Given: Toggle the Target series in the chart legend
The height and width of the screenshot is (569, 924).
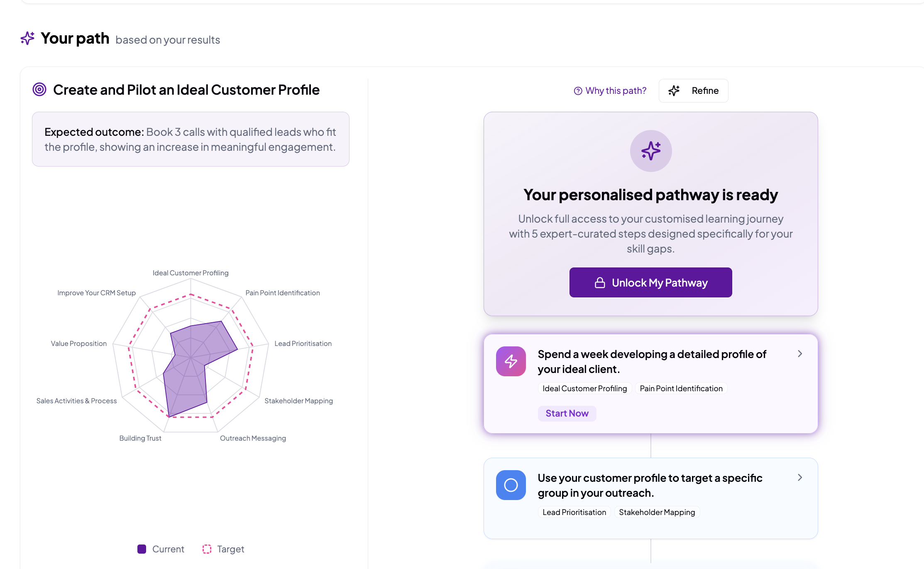Looking at the screenshot, I should [223, 549].
